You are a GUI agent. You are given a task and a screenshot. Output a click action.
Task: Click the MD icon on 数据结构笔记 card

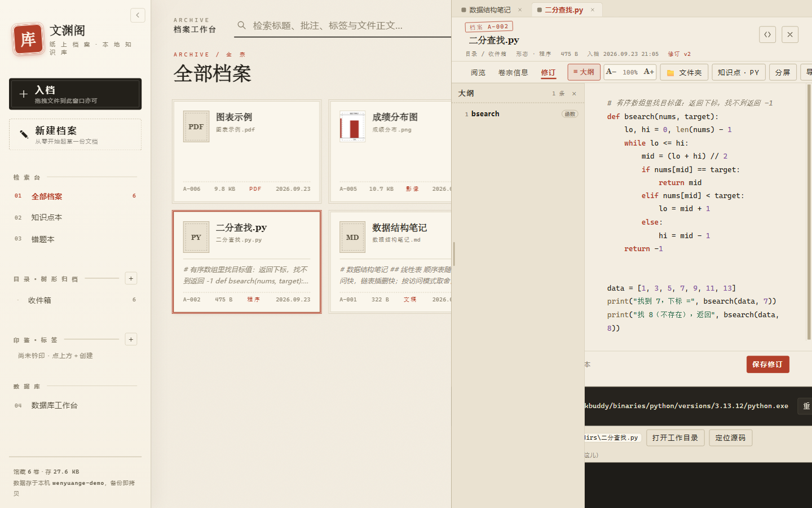coord(352,237)
